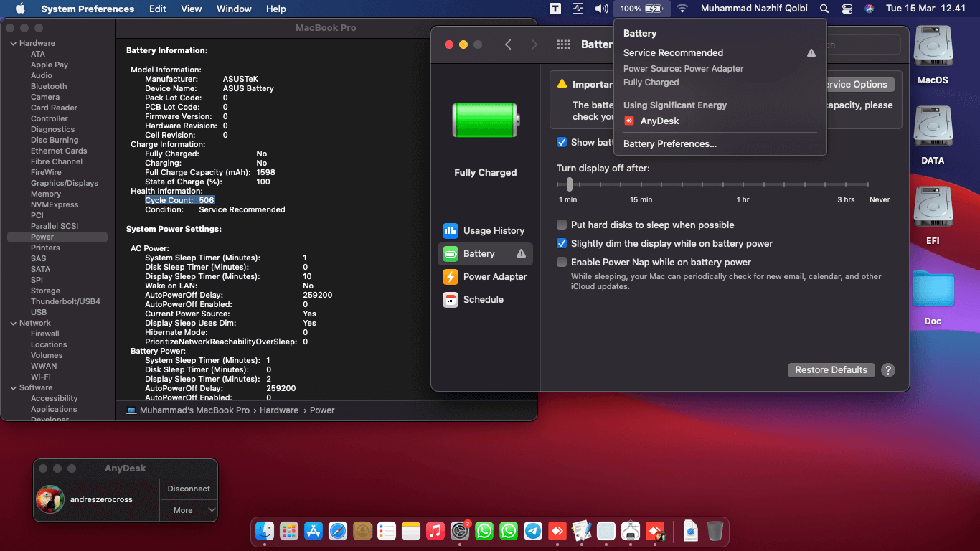
Task: Open the Window menu in menu bar
Action: pyautogui.click(x=234, y=9)
